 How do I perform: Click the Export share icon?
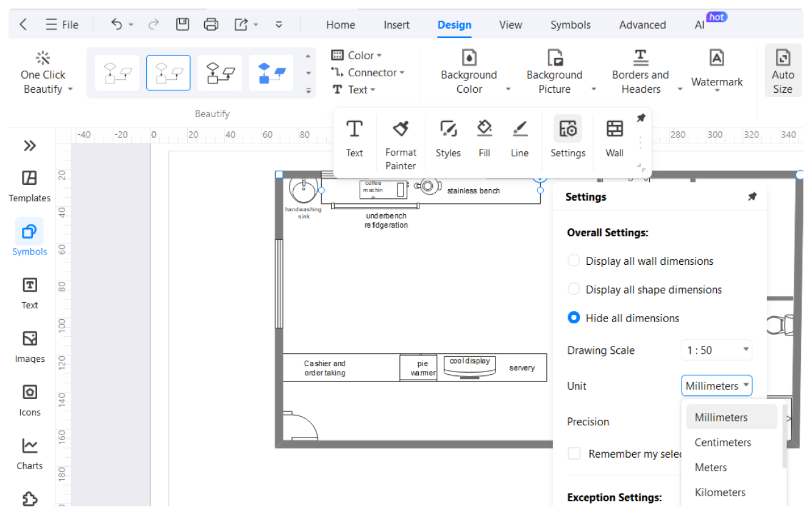pyautogui.click(x=241, y=24)
